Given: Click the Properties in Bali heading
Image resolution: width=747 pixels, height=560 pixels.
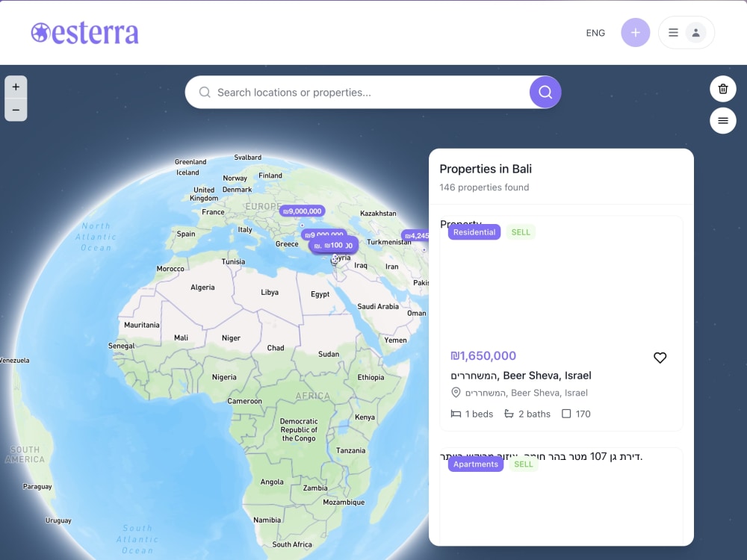Looking at the screenshot, I should 485,169.
